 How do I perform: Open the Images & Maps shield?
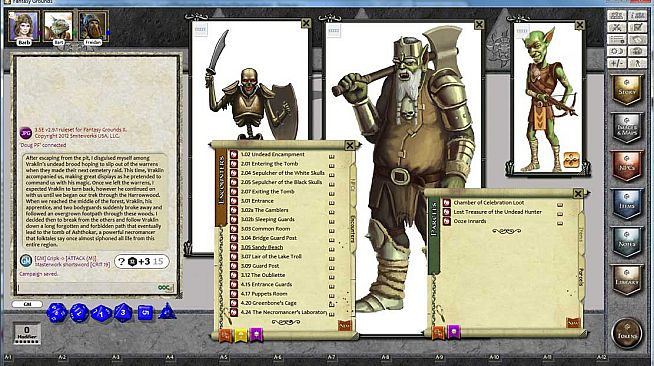point(627,128)
